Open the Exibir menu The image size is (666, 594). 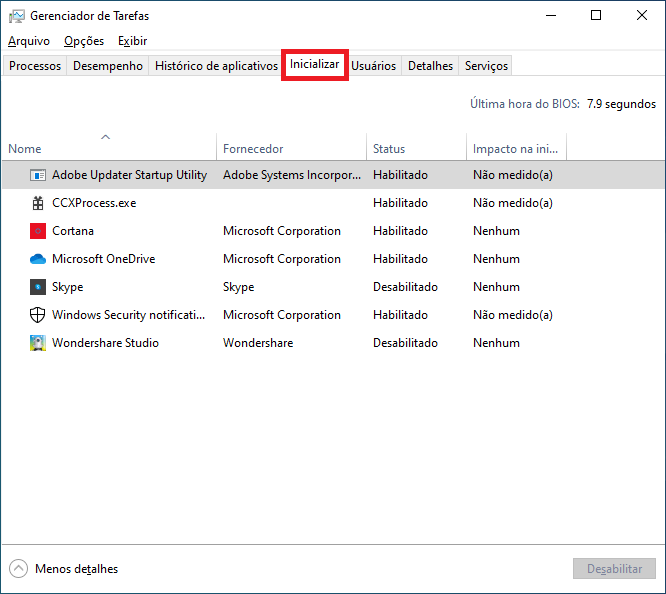133,41
